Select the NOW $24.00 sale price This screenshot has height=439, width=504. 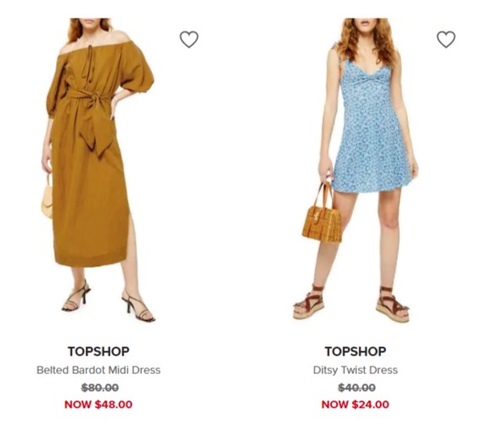pyautogui.click(x=356, y=404)
